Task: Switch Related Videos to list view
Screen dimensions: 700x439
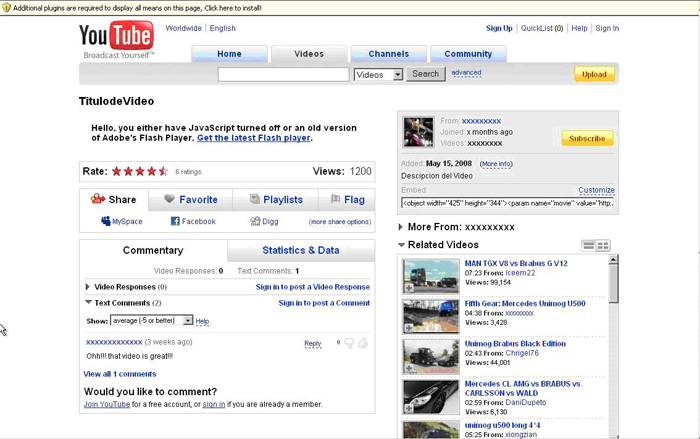Action: point(589,245)
